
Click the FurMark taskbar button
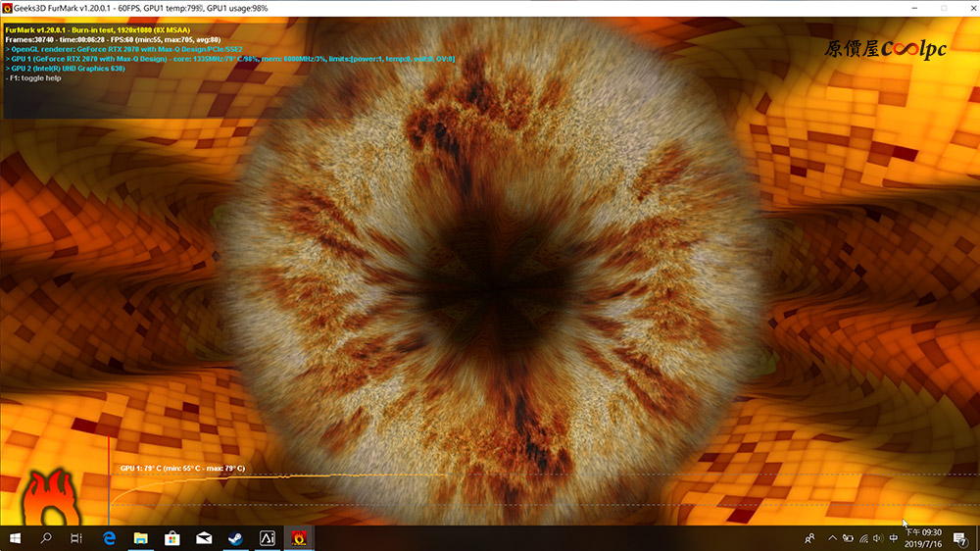[299, 538]
